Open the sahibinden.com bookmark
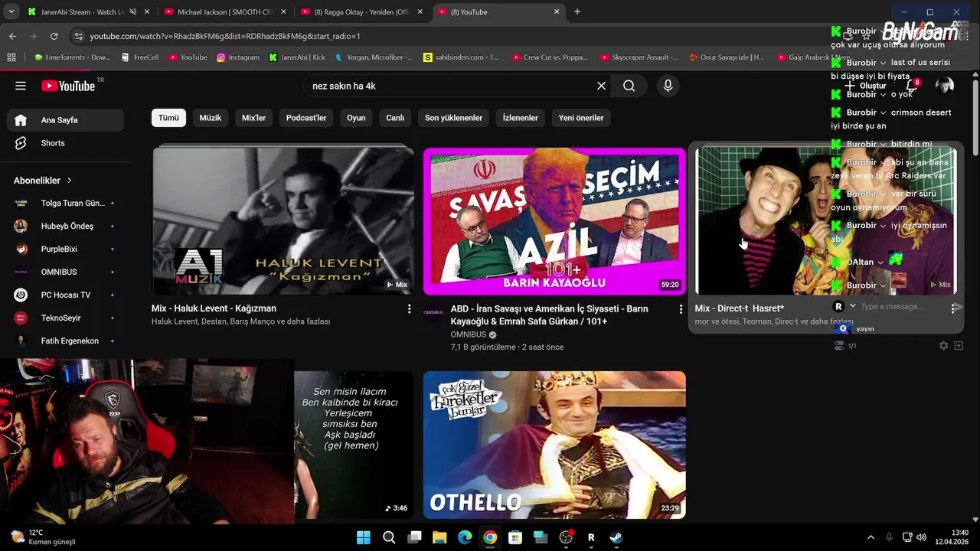Viewport: 980px width, 551px height. [x=461, y=57]
